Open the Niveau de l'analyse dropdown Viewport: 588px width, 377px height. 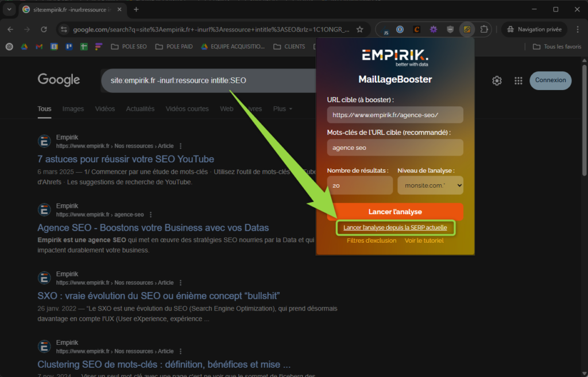430,185
